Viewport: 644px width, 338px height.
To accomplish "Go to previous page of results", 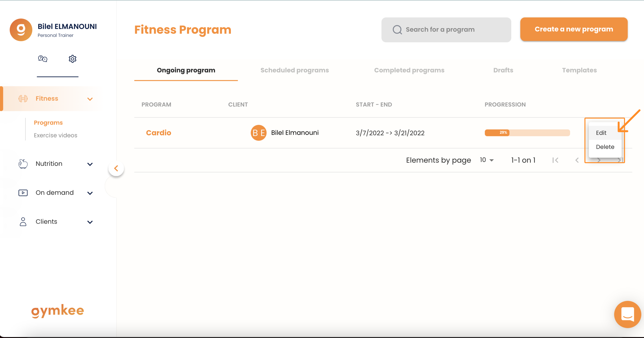I will point(577,160).
